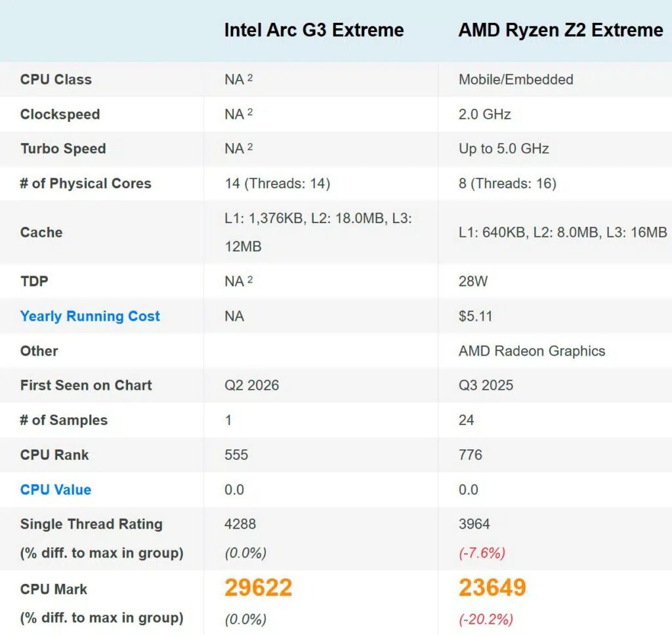Click the 28W TDP value
Screen dimensions: 672x635
click(x=473, y=281)
